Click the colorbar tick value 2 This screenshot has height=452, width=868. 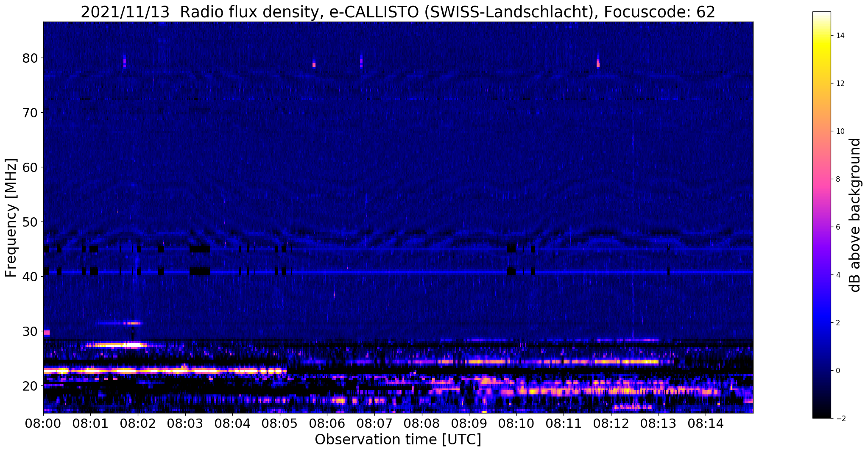tap(837, 323)
